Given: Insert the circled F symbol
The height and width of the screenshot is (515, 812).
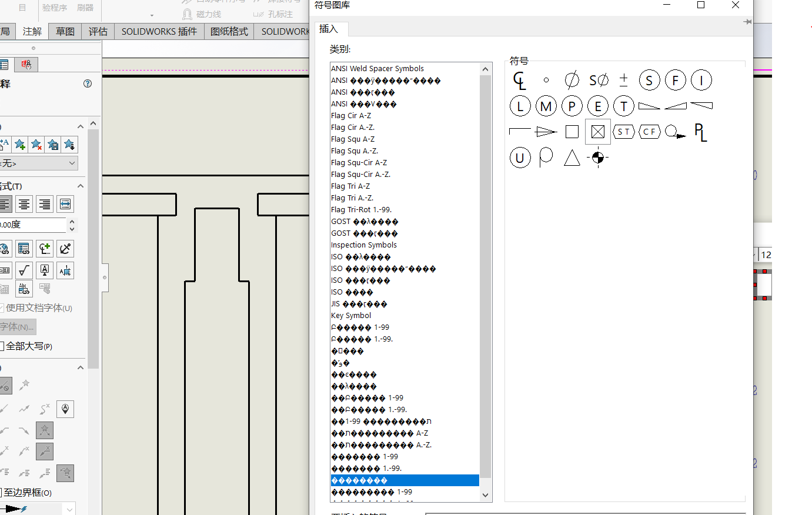Looking at the screenshot, I should click(676, 80).
